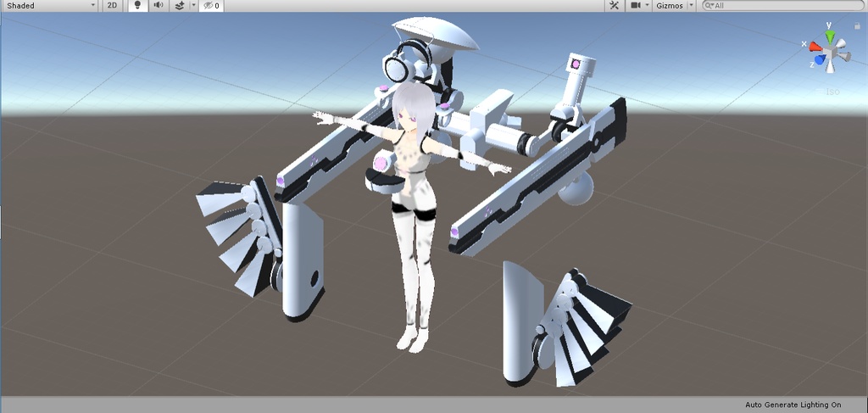Toggle hidden objects visibility counter
The height and width of the screenshot is (413, 868).
click(x=211, y=6)
